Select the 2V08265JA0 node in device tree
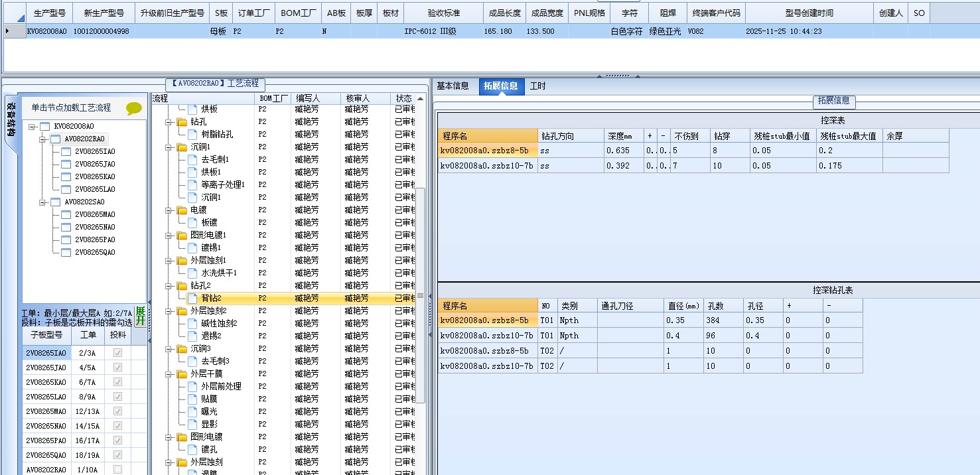Image resolution: width=980 pixels, height=475 pixels. [95, 164]
